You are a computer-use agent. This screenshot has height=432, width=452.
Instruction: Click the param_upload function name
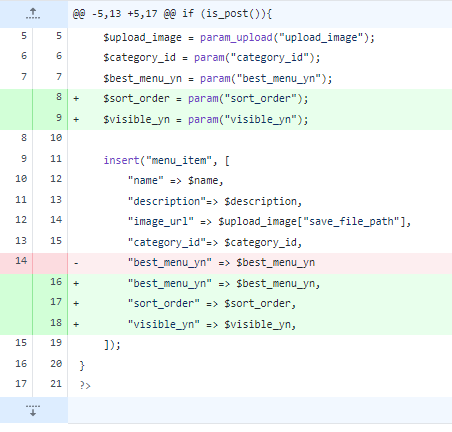tap(236, 38)
